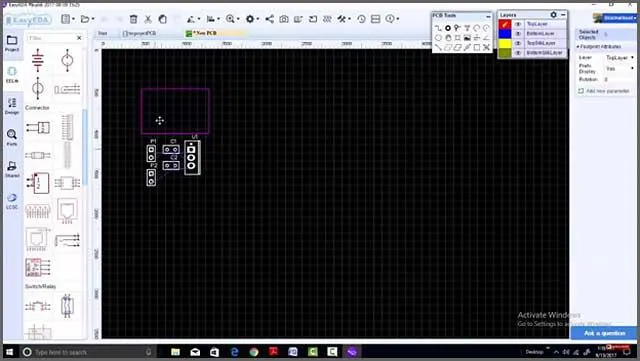Click the library Filter input field
Image resolution: width=640 pixels, height=361 pixels.
(51, 38)
